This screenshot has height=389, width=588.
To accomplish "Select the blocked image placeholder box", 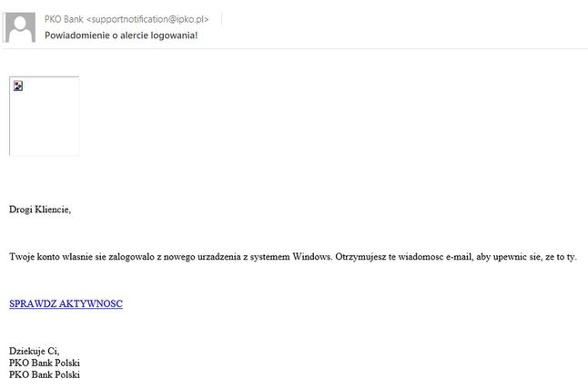I will coord(45,116).
